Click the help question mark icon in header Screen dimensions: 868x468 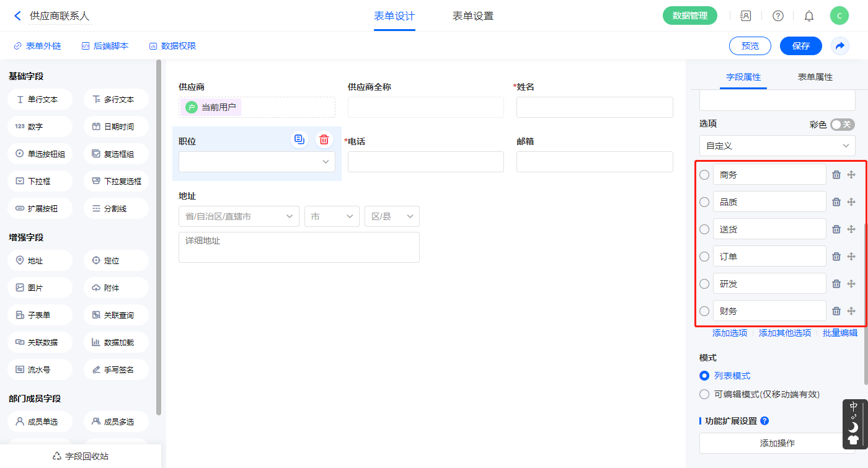click(777, 16)
